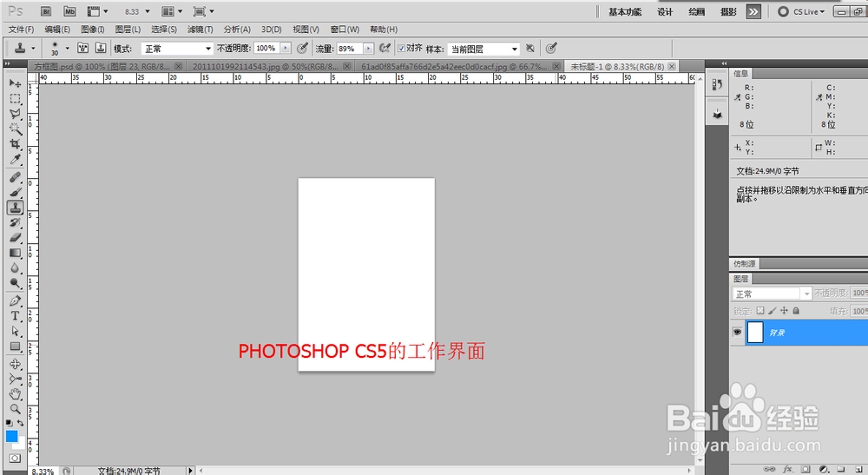
Task: Select the Pen tool
Action: tap(15, 300)
